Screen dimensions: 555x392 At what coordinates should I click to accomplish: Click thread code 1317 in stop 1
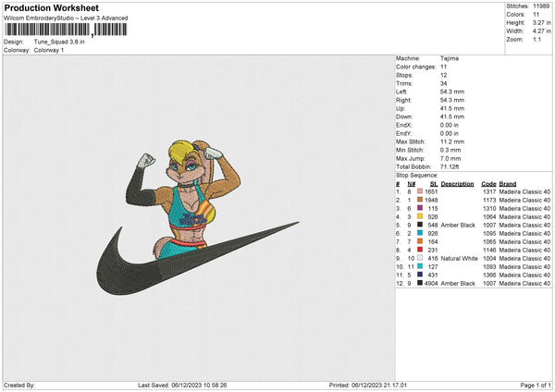489,191
